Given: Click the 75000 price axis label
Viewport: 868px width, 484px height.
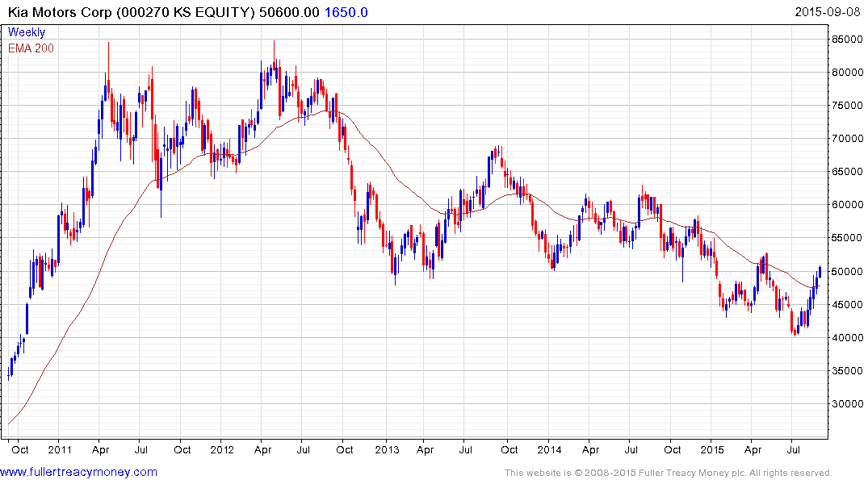Looking at the screenshot, I should [847, 106].
